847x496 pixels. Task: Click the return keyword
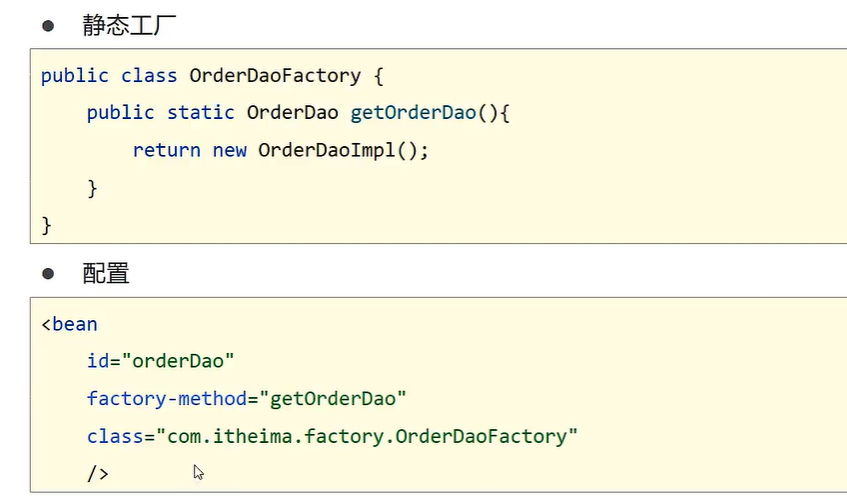(x=167, y=150)
